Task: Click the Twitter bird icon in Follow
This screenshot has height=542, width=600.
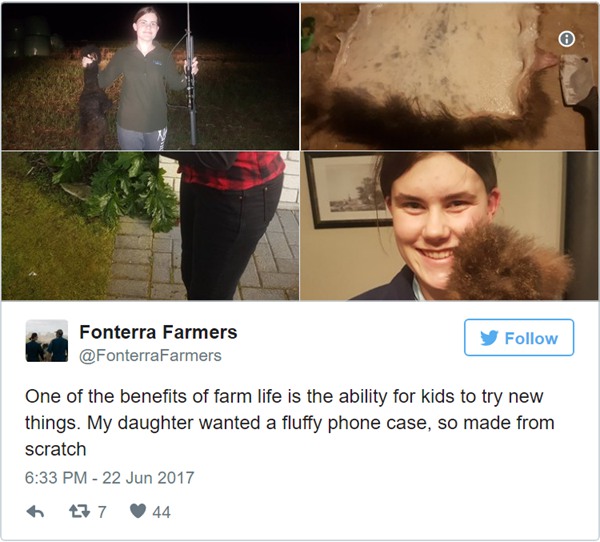Action: (489, 338)
